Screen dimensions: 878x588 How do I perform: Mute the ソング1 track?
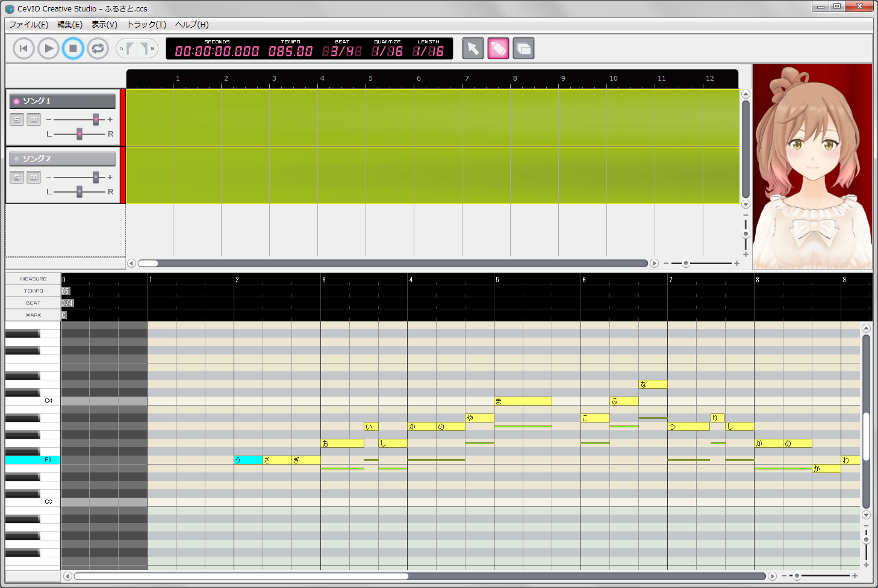click(34, 120)
